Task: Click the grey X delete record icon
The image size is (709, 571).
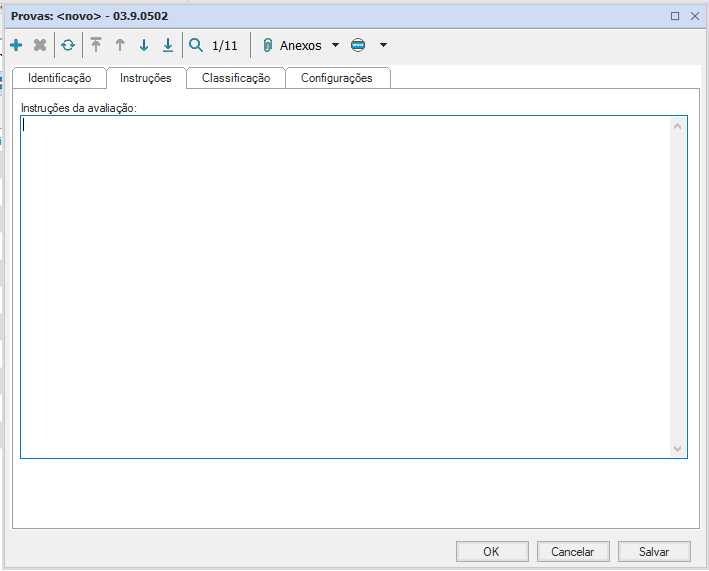Action: pyautogui.click(x=40, y=45)
